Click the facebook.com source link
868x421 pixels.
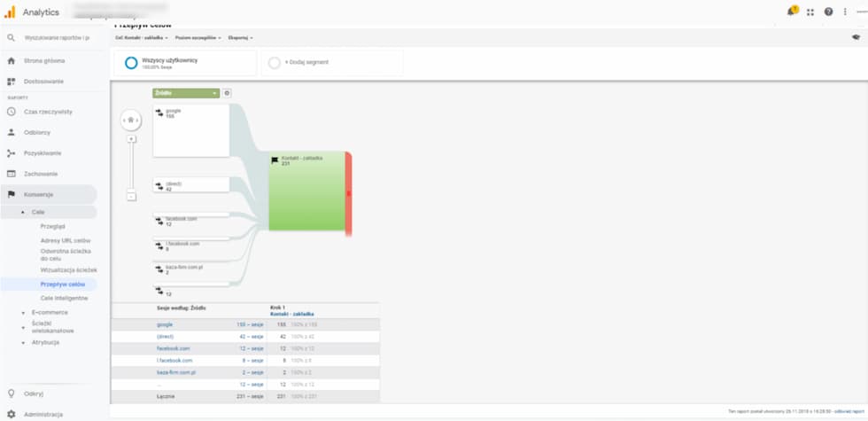pyautogui.click(x=174, y=348)
